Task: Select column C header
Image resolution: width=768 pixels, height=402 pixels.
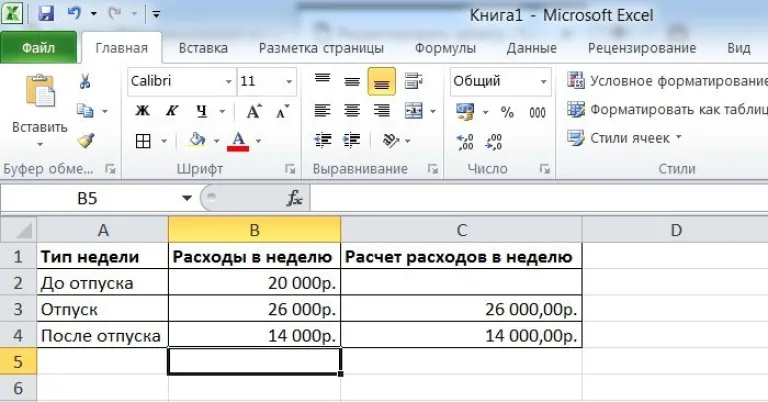Action: tap(461, 230)
